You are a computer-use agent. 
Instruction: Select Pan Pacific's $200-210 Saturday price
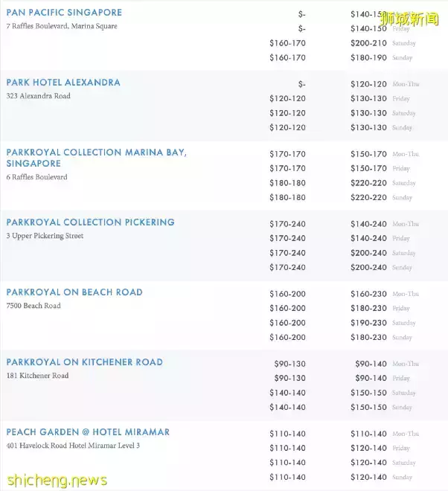click(x=368, y=43)
